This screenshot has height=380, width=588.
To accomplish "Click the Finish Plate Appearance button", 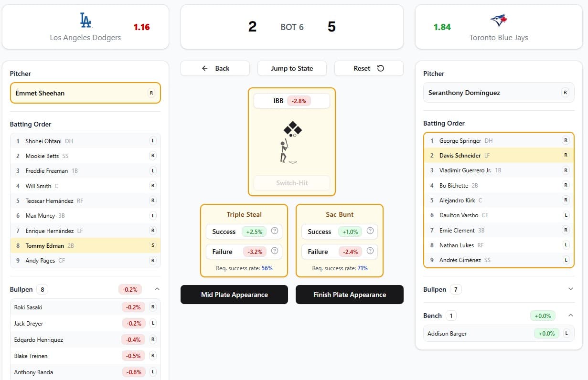I will (349, 295).
